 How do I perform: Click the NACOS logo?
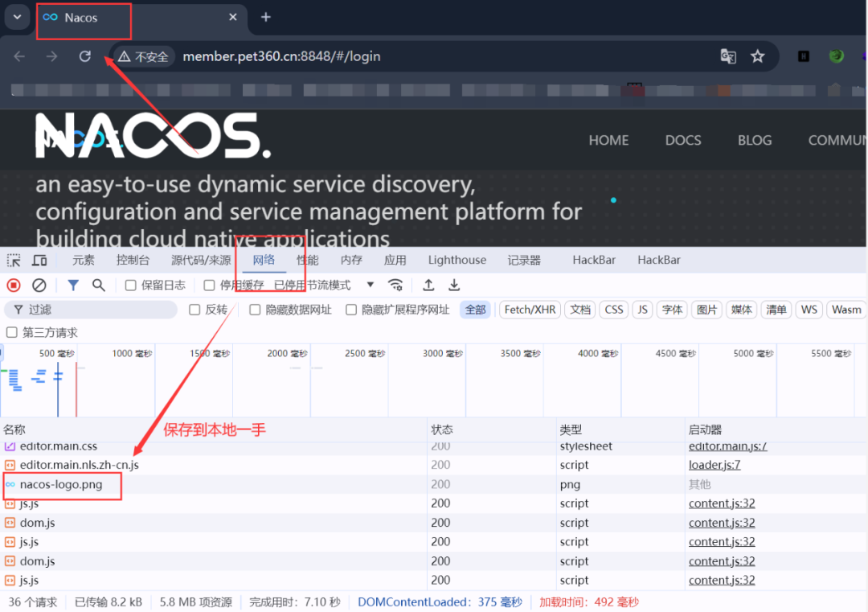point(153,136)
